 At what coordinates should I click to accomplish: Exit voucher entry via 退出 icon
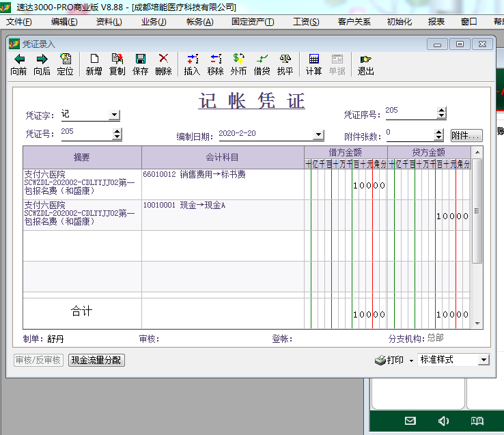point(365,64)
